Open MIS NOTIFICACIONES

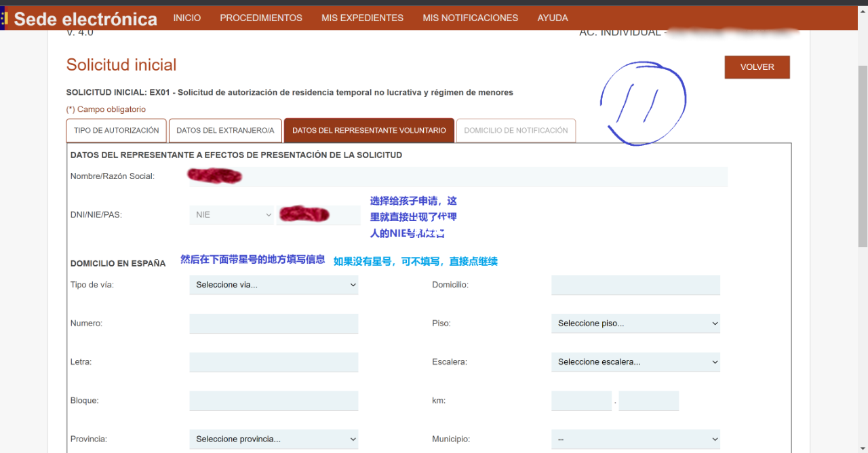pos(470,18)
